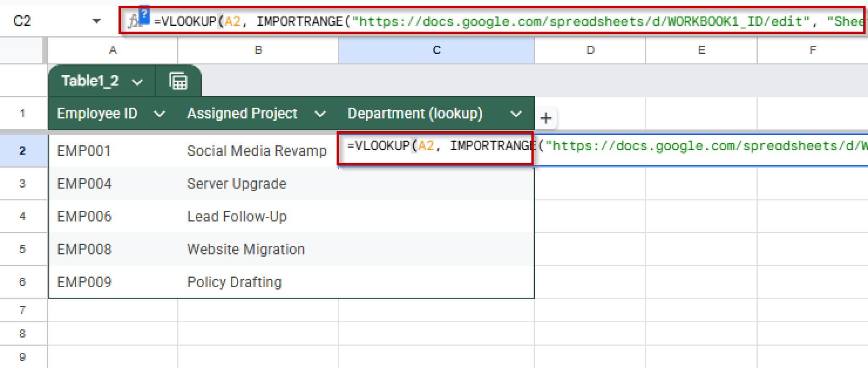The width and height of the screenshot is (868, 368).
Task: Select column A header
Action: tap(113, 50)
